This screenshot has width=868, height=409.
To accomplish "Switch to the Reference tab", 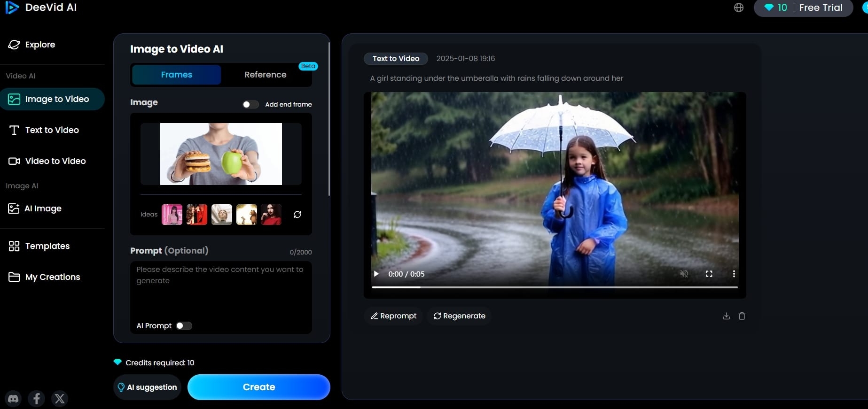I will point(265,75).
